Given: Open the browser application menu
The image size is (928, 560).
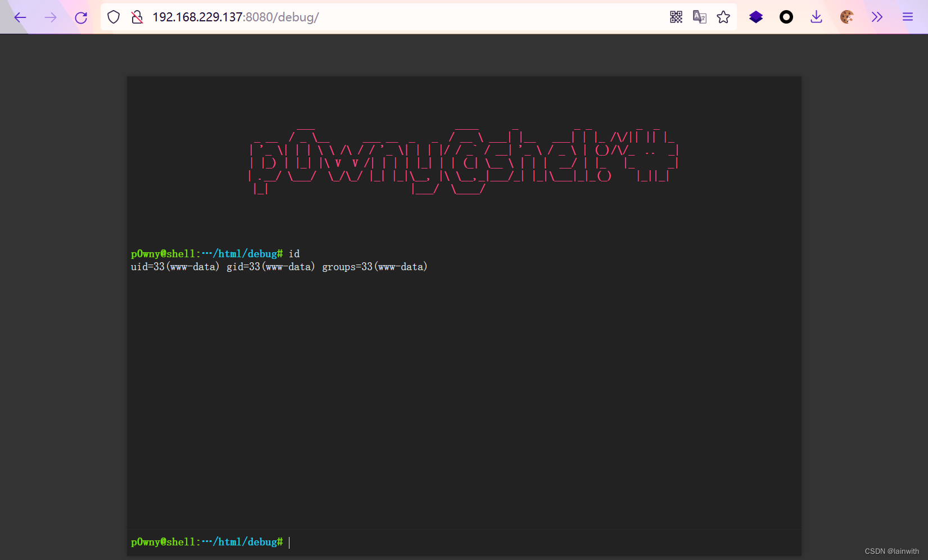Looking at the screenshot, I should pyautogui.click(x=908, y=17).
